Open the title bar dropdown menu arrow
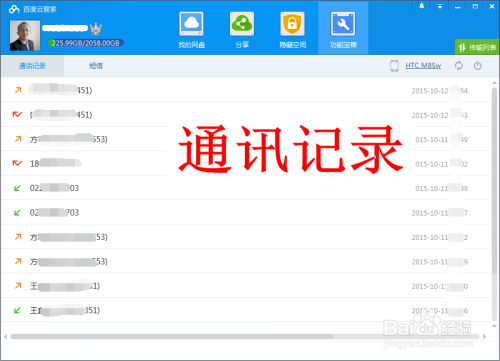 (x=440, y=6)
